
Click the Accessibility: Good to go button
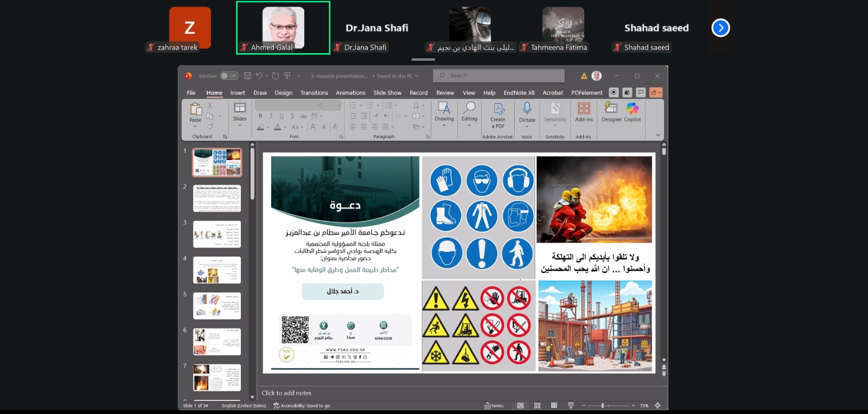point(302,405)
